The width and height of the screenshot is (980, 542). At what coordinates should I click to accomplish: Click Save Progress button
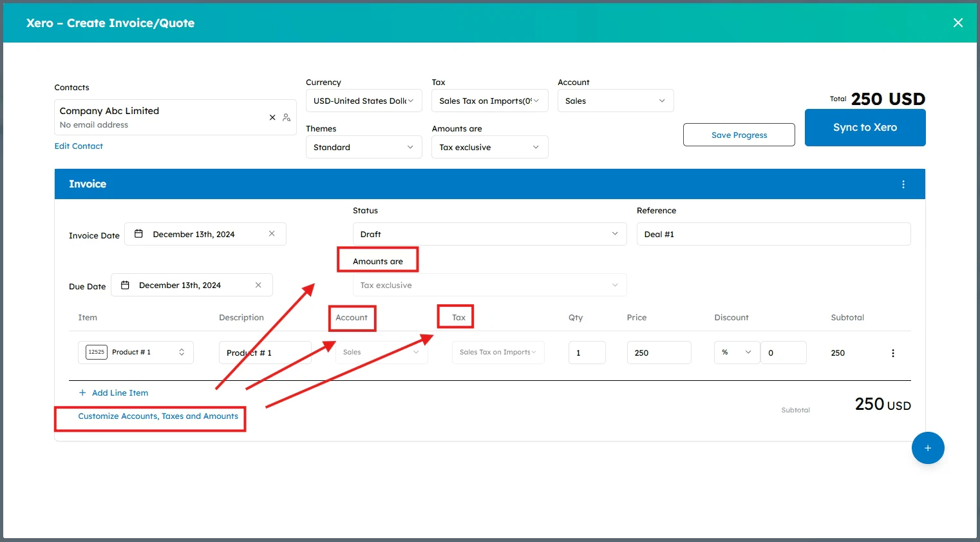pos(739,135)
